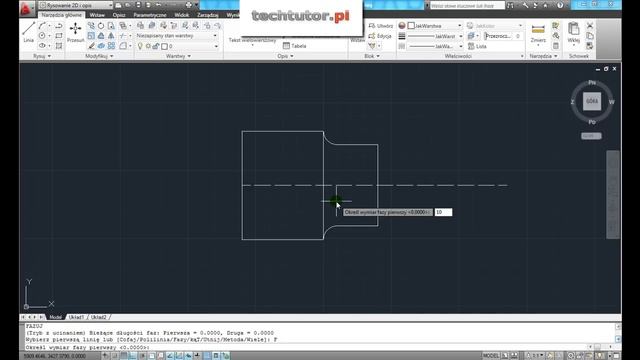The height and width of the screenshot is (360, 640).
Task: Switch to Narzędzia główne ribbon tab
Action: pos(61,15)
